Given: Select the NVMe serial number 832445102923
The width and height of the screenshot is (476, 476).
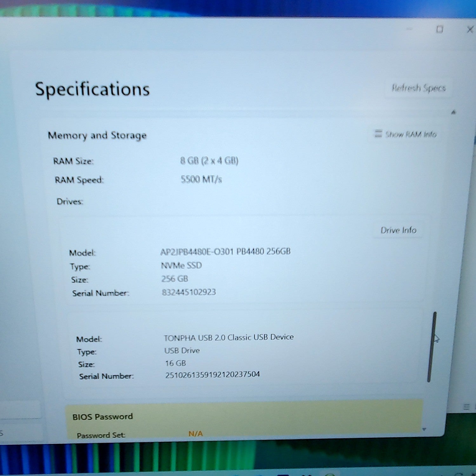Looking at the screenshot, I should tap(189, 292).
